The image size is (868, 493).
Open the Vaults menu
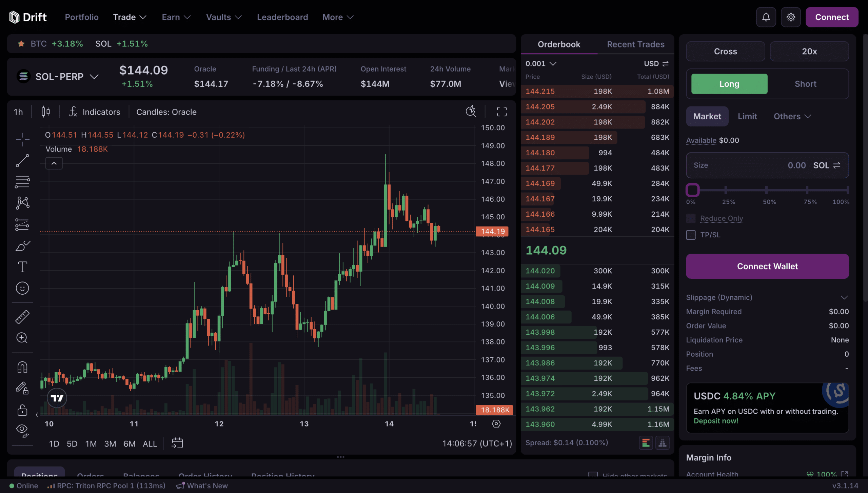pyautogui.click(x=223, y=17)
